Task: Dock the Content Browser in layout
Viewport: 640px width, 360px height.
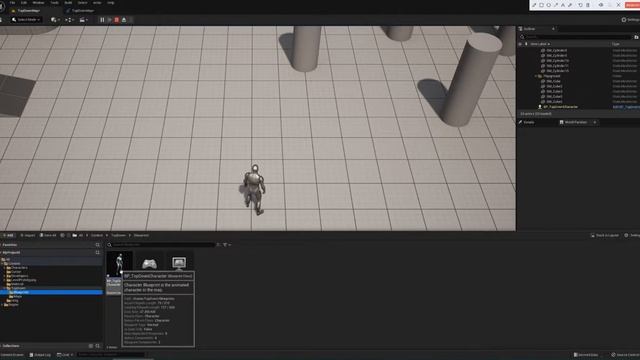Action: [x=605, y=236]
